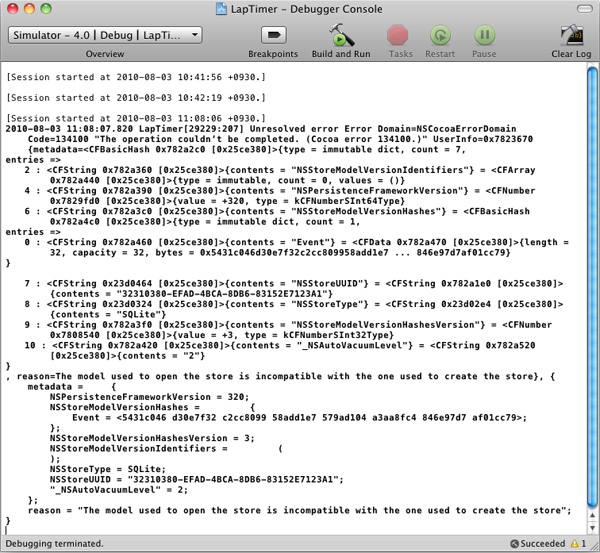
Task: Click the Build and Run hammer icon
Action: (341, 35)
